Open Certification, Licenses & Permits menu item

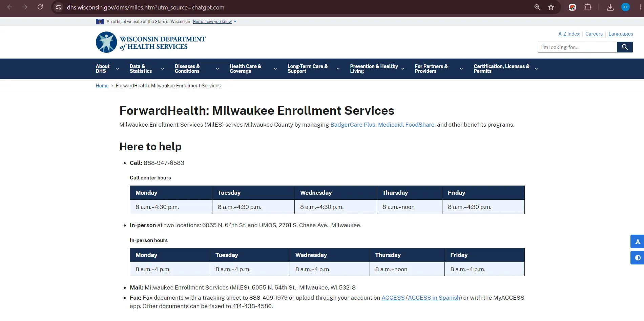501,69
